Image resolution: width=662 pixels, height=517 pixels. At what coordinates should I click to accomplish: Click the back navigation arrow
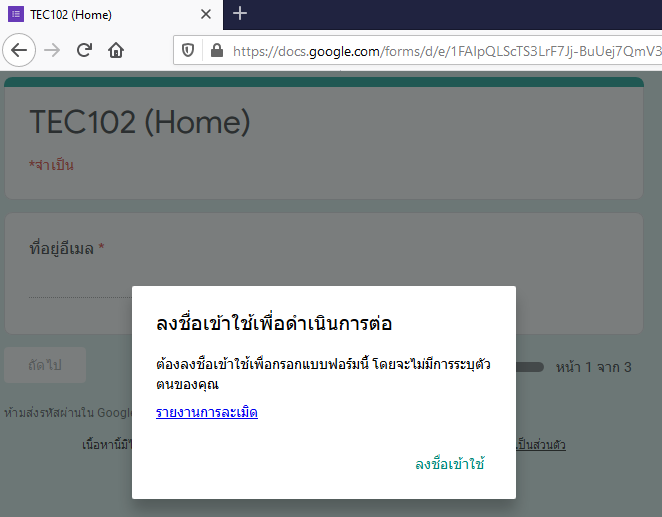click(20, 50)
